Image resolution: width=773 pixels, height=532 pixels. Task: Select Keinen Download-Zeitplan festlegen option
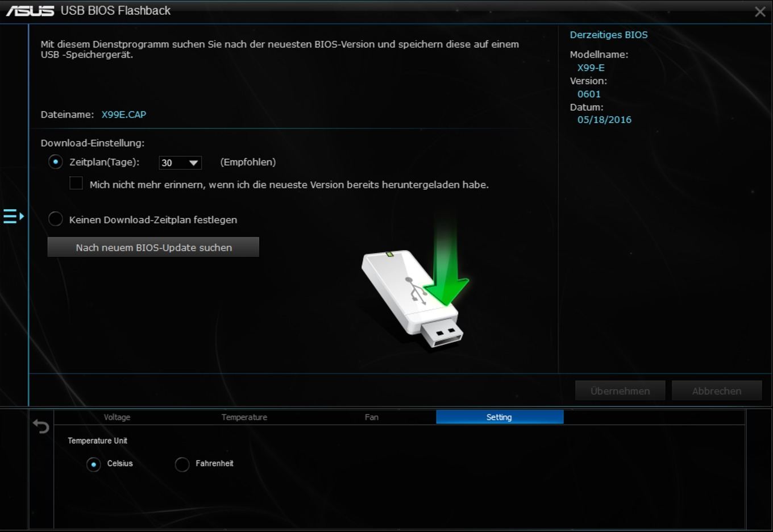pos(55,219)
